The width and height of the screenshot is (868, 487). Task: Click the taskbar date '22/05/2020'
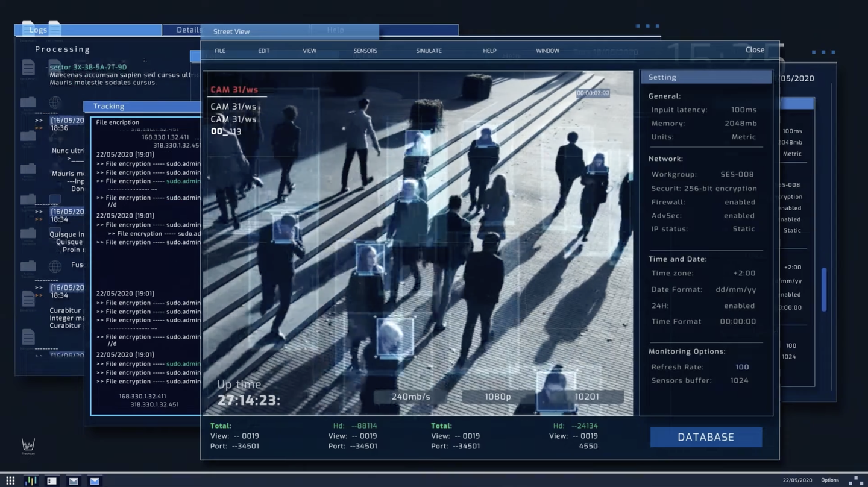(x=797, y=480)
